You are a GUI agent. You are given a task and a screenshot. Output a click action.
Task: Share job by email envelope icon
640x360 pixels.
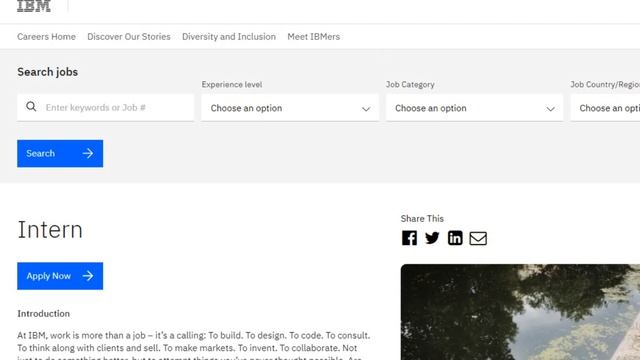(x=478, y=238)
